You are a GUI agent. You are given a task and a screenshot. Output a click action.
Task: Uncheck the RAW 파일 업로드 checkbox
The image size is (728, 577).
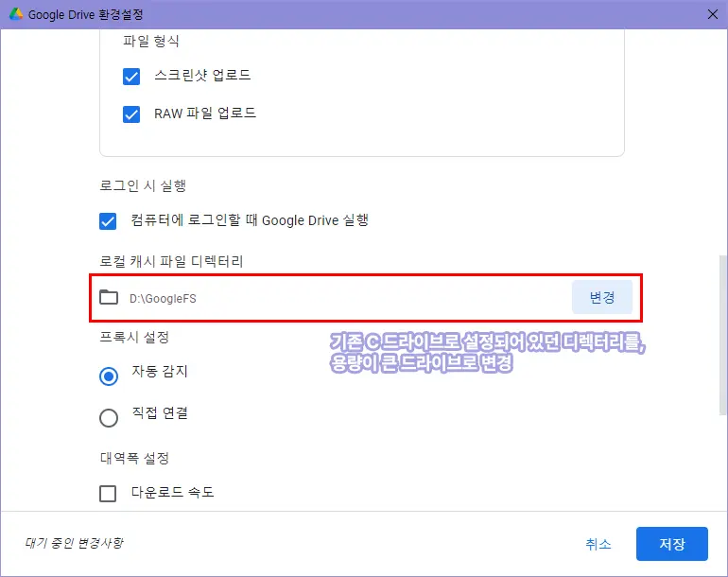pyautogui.click(x=131, y=114)
